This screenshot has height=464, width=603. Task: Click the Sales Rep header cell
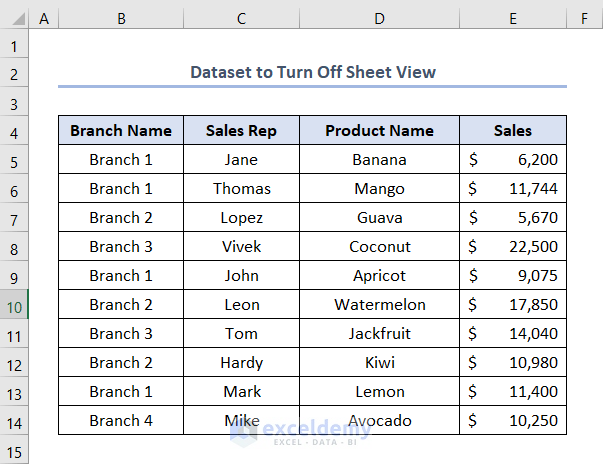pos(241,130)
